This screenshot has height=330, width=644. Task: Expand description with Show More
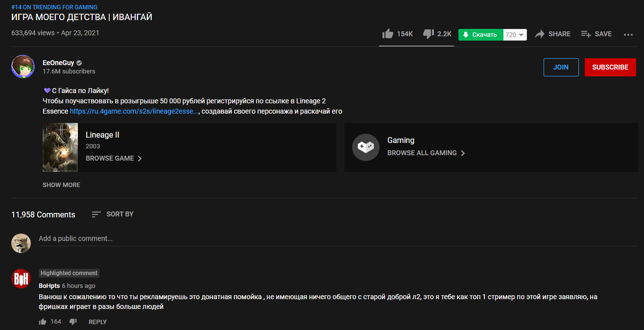coord(61,185)
